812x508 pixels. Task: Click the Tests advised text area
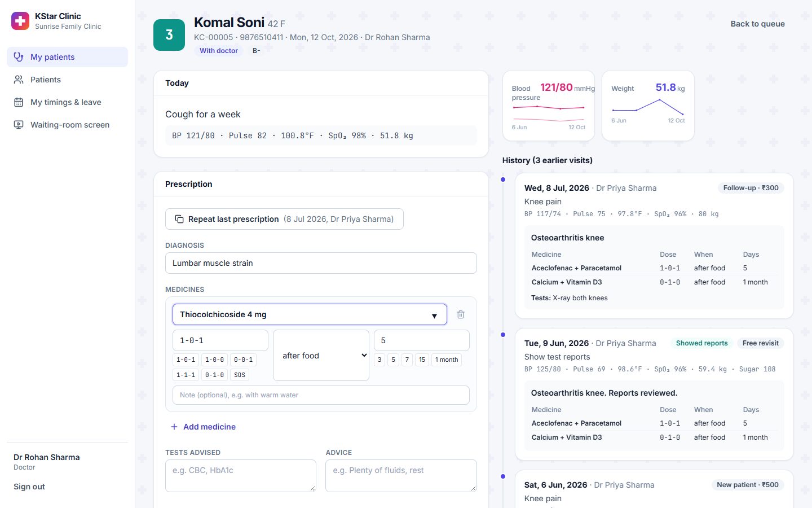(241, 476)
